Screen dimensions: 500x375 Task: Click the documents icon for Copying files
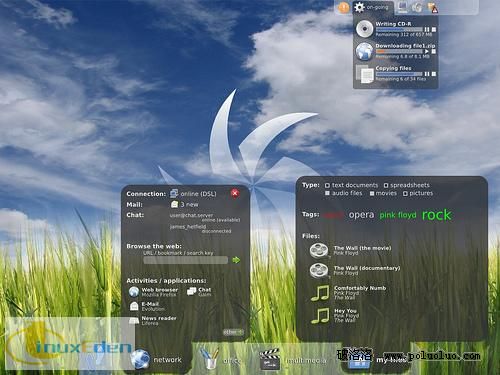coord(365,74)
